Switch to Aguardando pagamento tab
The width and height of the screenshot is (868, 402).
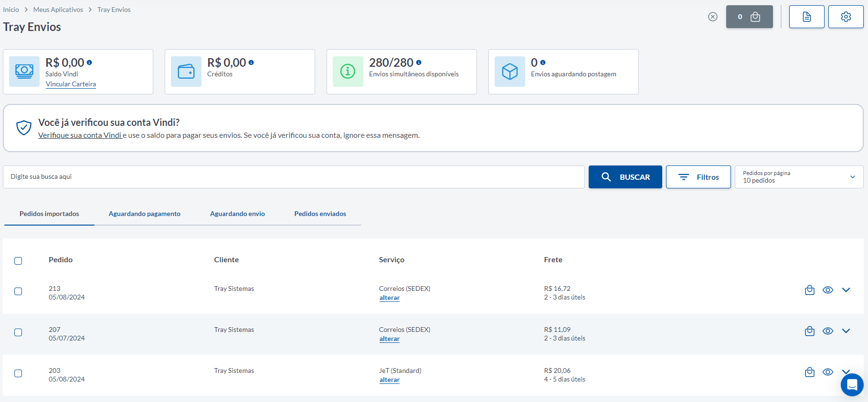point(145,214)
